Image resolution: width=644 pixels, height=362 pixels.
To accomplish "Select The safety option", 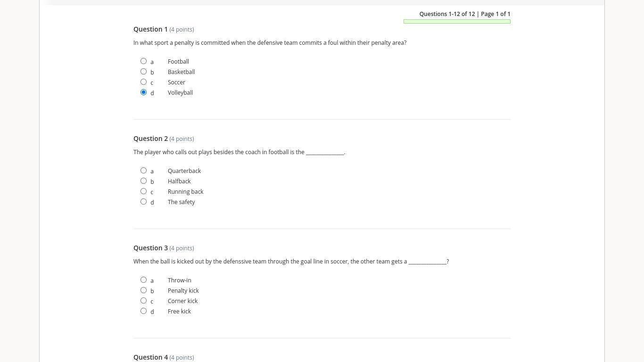I will click(143, 202).
